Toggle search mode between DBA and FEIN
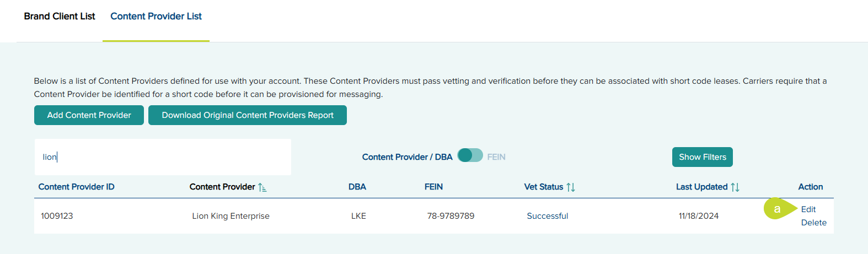 click(470, 156)
